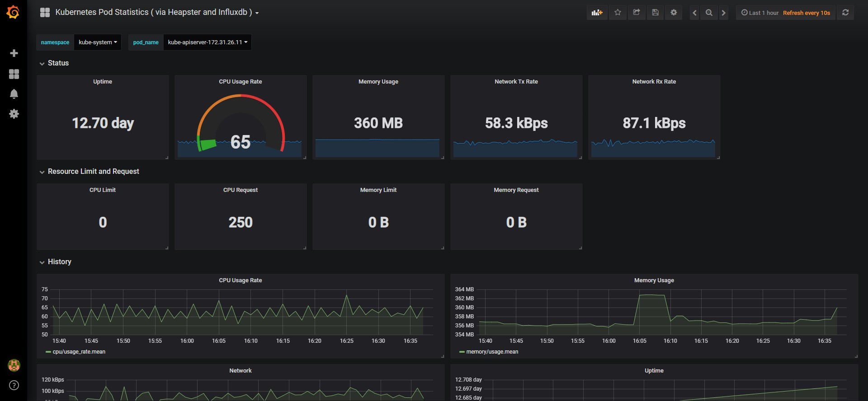868x401 pixels.
Task: Open the user avatar profile
Action: [x=14, y=365]
